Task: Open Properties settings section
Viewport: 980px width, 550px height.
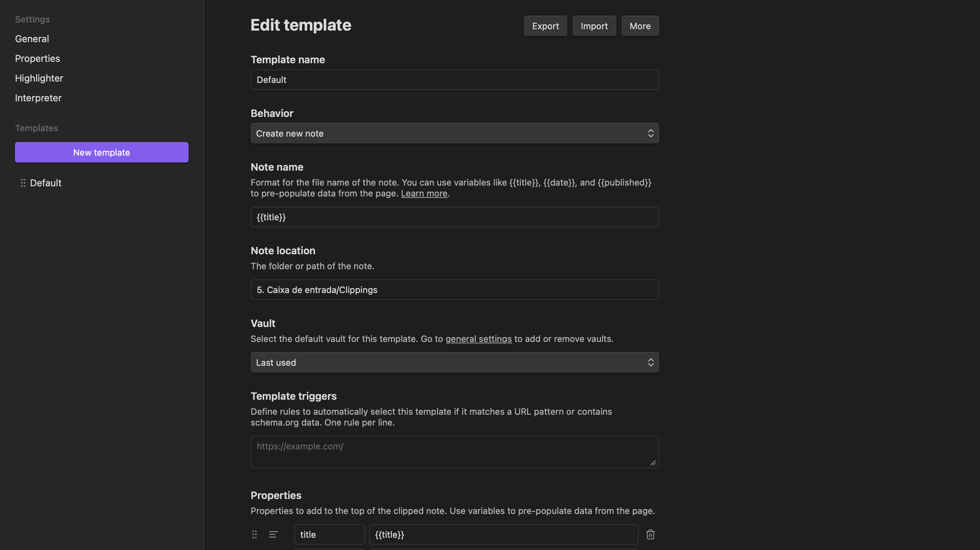Action: [37, 58]
